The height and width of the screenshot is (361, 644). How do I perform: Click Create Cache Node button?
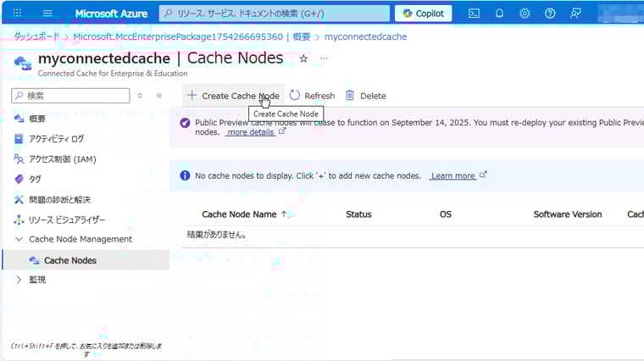pyautogui.click(x=233, y=96)
